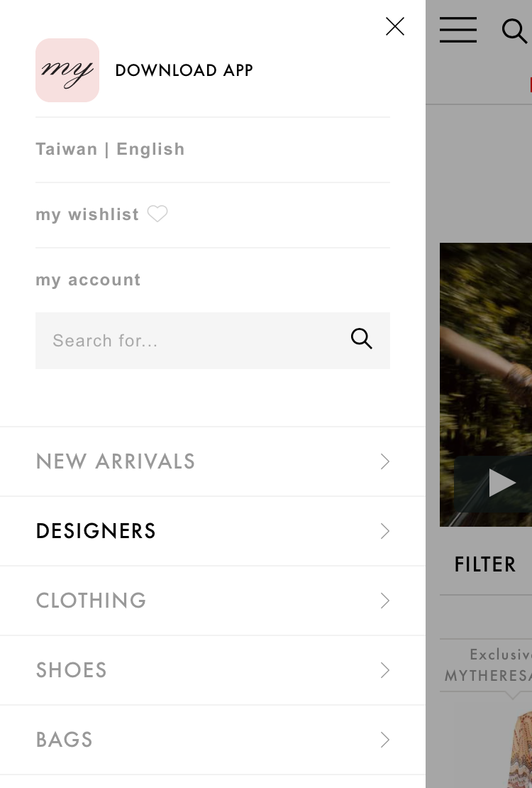Open the FILTER button
Screen dimensions: 532x788
[x=485, y=565]
